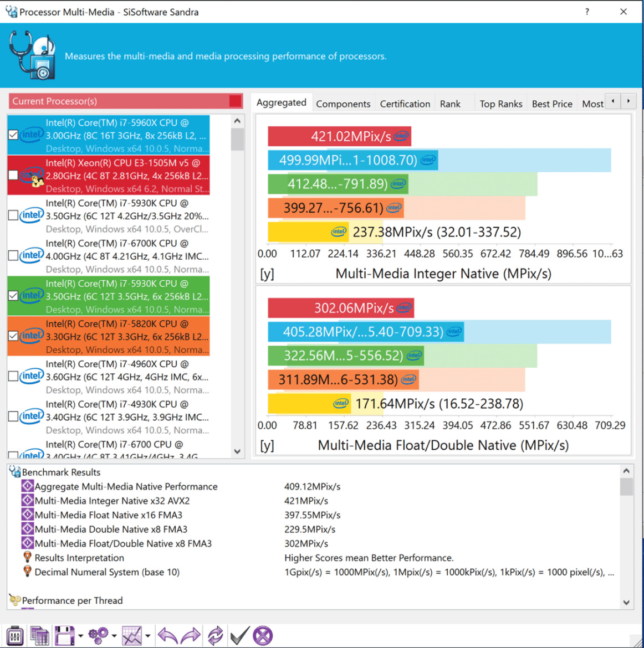The width and height of the screenshot is (644, 648).
Task: Check the i7-4960X processor checkbox
Action: pos(13,376)
